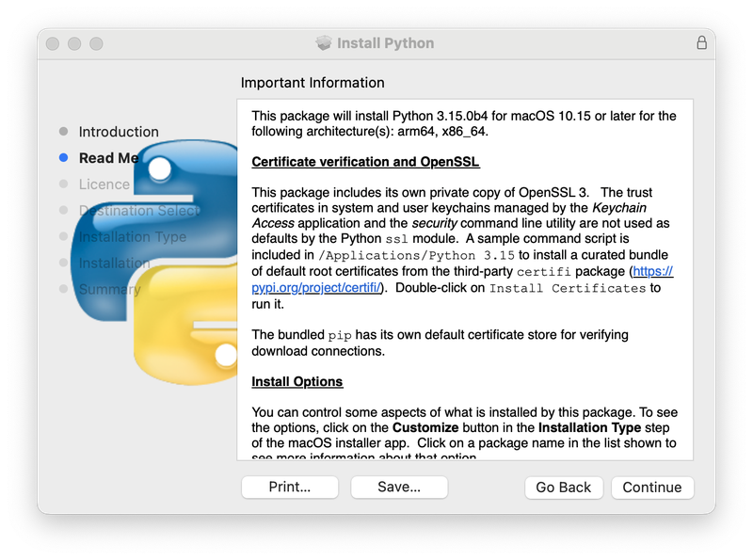Save the Read Me information
Screen dimensions: 753x560
pyautogui.click(x=399, y=487)
